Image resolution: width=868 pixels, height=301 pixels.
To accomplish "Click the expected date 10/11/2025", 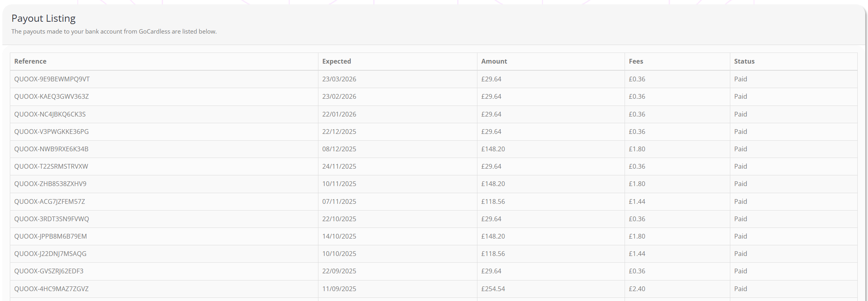I will 339,184.
